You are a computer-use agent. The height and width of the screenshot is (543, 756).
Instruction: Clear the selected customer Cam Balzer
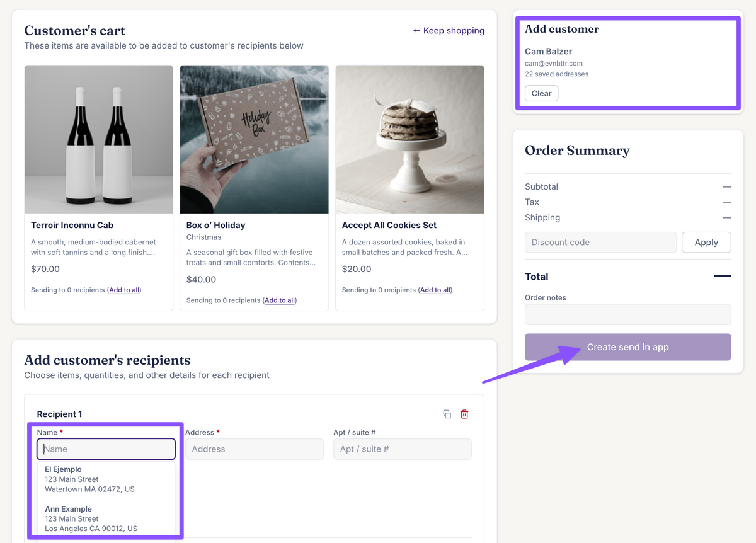pyautogui.click(x=541, y=93)
